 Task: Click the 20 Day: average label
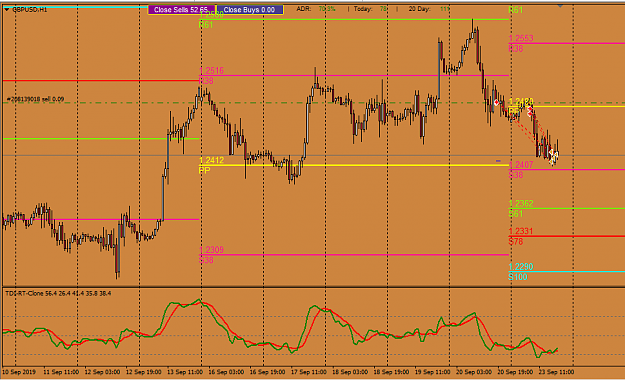(x=419, y=9)
